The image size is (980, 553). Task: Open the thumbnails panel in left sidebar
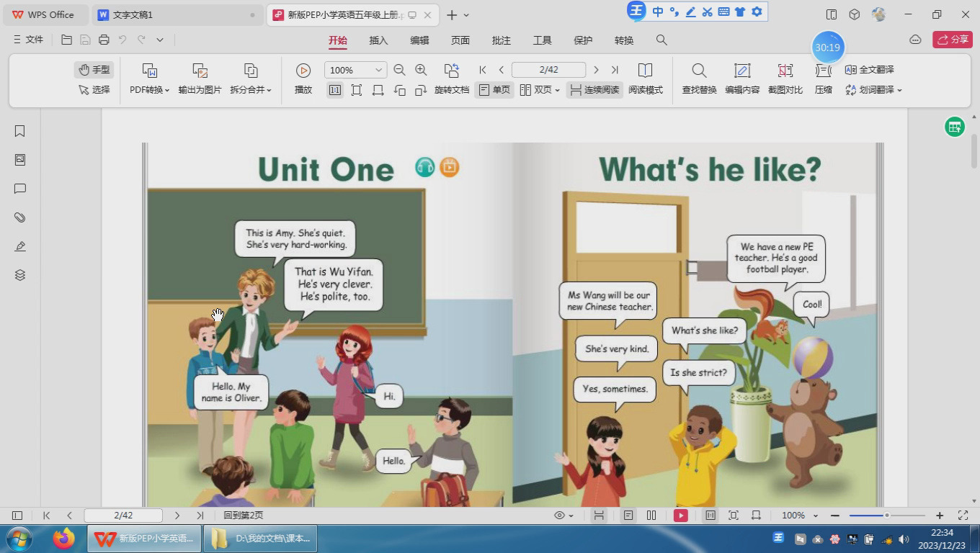tap(20, 160)
